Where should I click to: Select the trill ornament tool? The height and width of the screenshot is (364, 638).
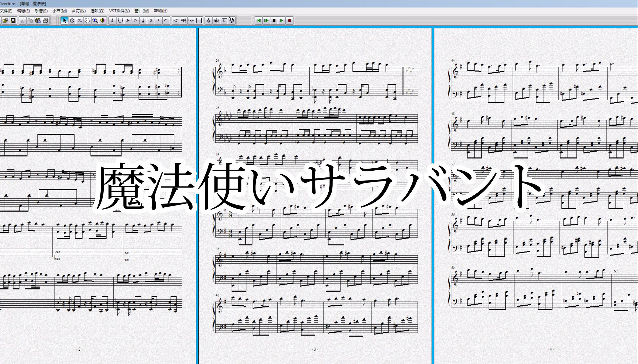[128, 20]
